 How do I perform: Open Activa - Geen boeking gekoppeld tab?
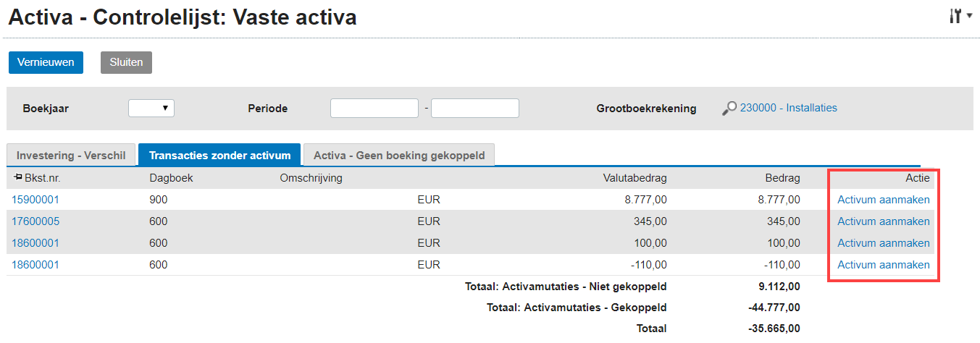[x=399, y=155]
